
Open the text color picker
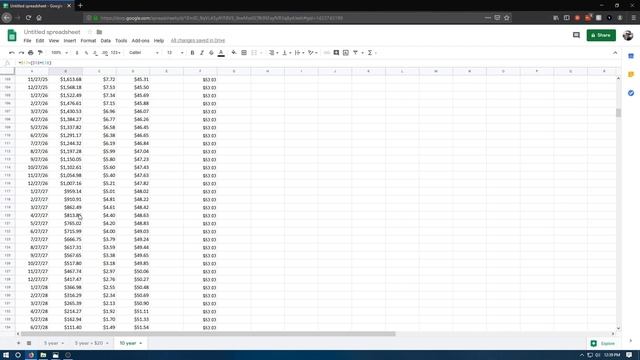[221, 53]
